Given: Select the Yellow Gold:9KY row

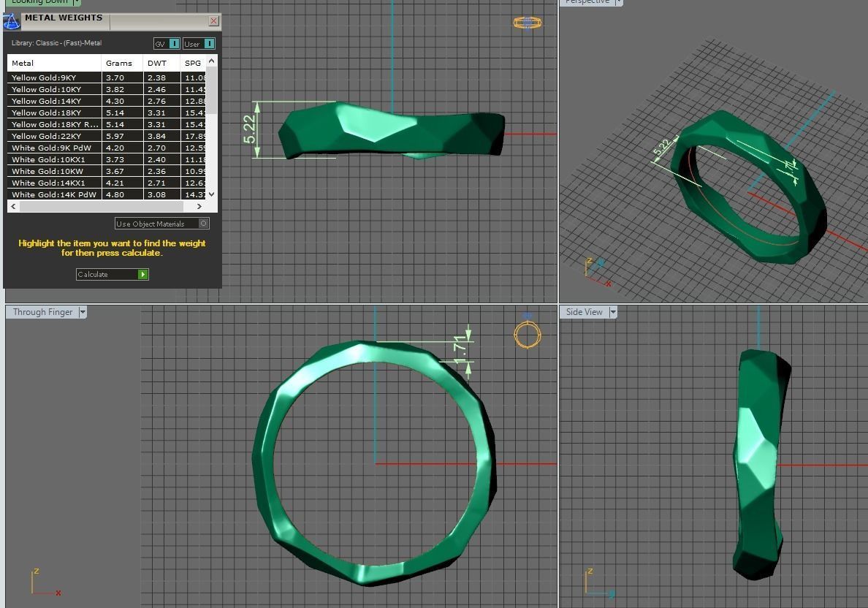Looking at the screenshot, I should pos(106,77).
